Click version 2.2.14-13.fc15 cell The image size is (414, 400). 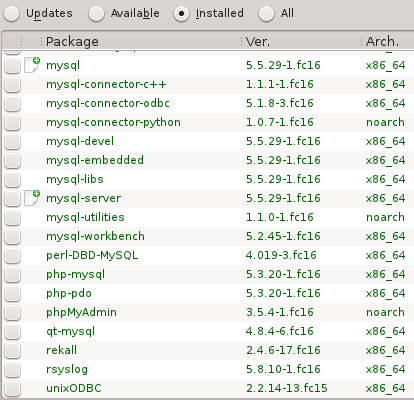[287, 388]
